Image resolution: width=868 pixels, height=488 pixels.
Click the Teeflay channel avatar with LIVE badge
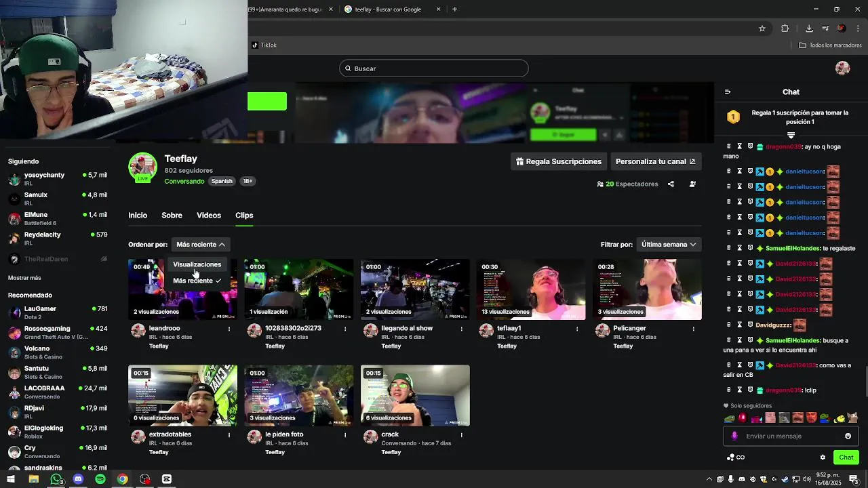(142, 168)
